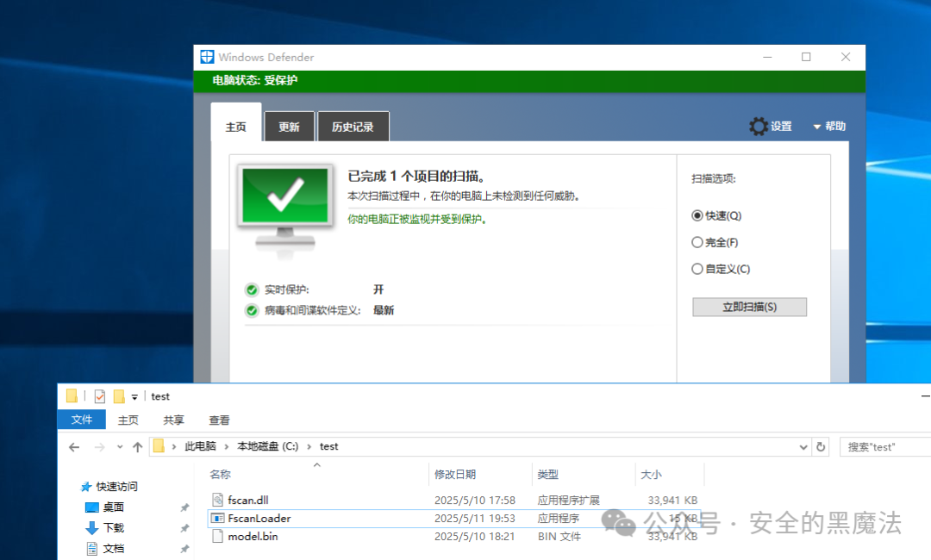Click the 33,941 KB size of fscan.dll
The width and height of the screenshot is (931, 560).
pyautogui.click(x=672, y=500)
